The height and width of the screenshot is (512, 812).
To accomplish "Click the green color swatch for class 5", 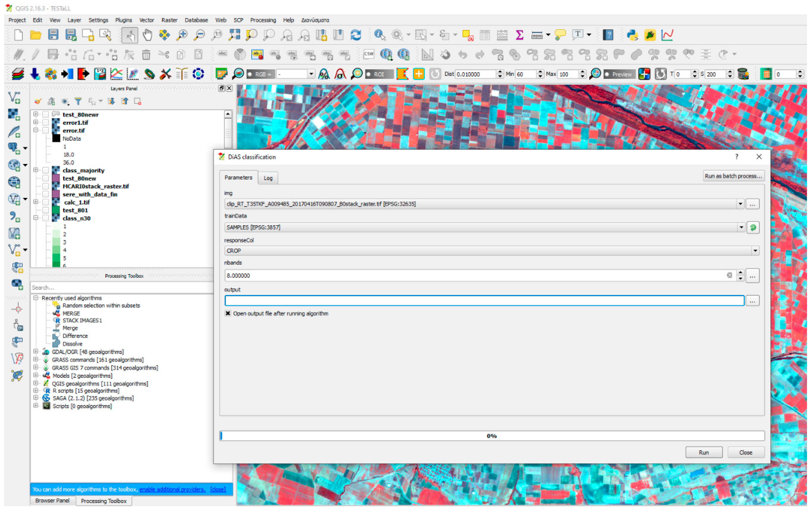I will pyautogui.click(x=56, y=258).
